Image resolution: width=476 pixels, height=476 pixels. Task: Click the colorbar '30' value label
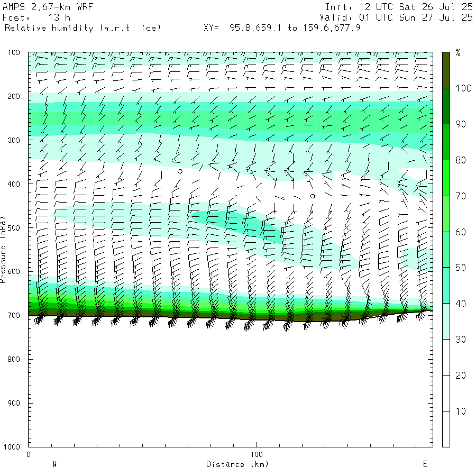pyautogui.click(x=461, y=340)
